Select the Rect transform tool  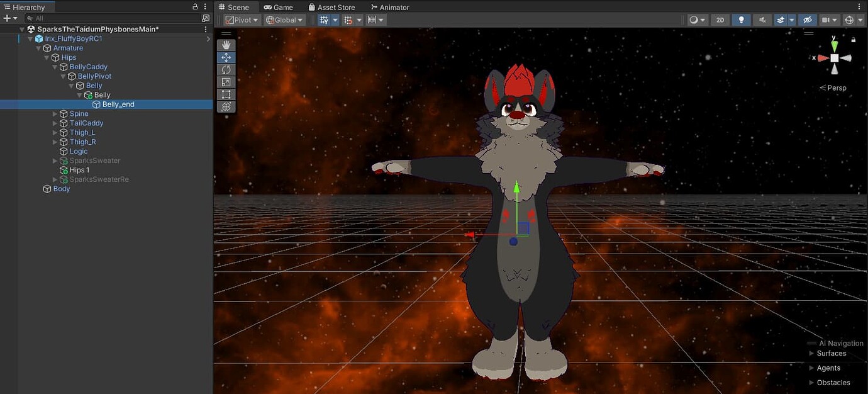point(226,94)
